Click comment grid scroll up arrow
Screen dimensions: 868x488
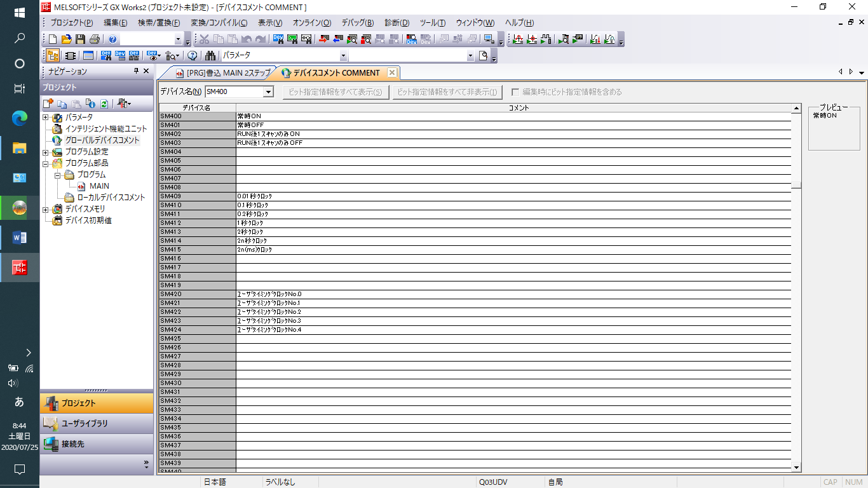(796, 108)
